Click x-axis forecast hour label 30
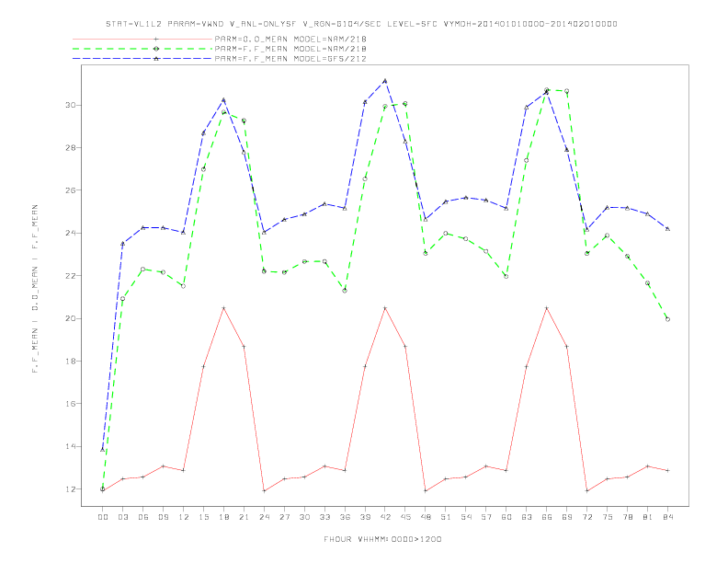The image size is (728, 563). [x=304, y=517]
